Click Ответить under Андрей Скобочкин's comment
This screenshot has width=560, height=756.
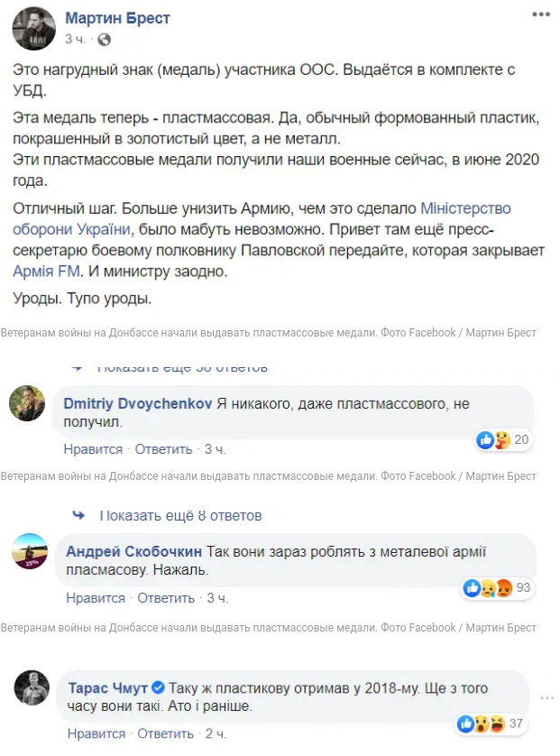pos(166,597)
